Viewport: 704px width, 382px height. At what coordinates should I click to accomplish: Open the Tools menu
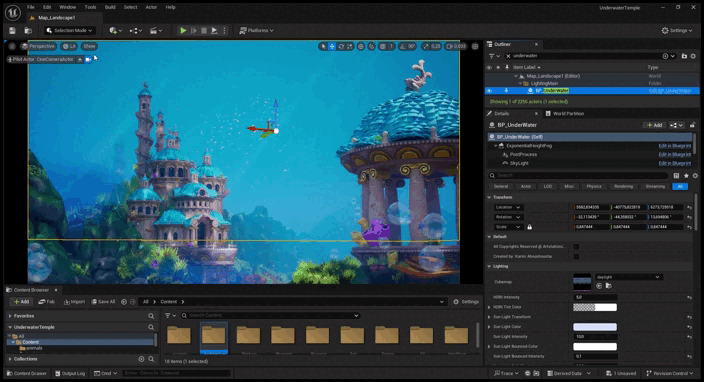click(90, 7)
